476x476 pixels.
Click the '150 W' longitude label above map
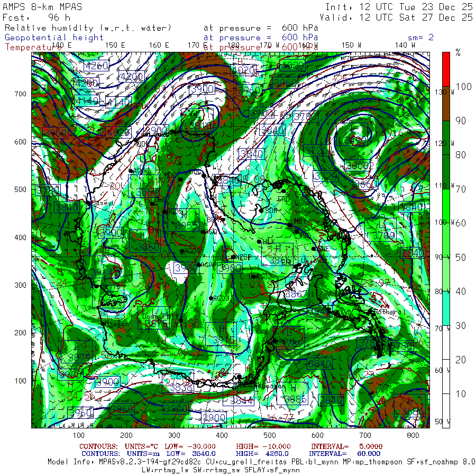click(x=352, y=45)
